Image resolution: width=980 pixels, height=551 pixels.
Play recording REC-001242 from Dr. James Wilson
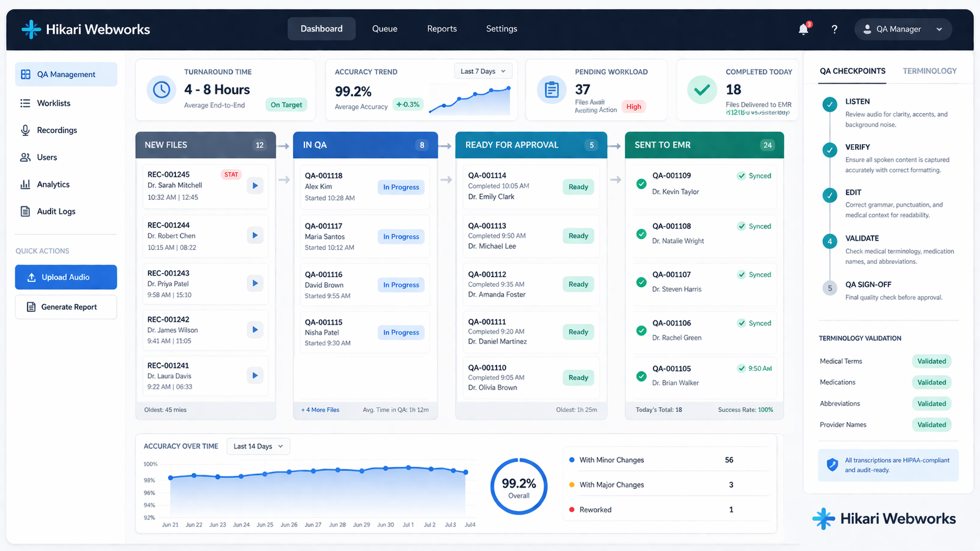[x=255, y=329]
